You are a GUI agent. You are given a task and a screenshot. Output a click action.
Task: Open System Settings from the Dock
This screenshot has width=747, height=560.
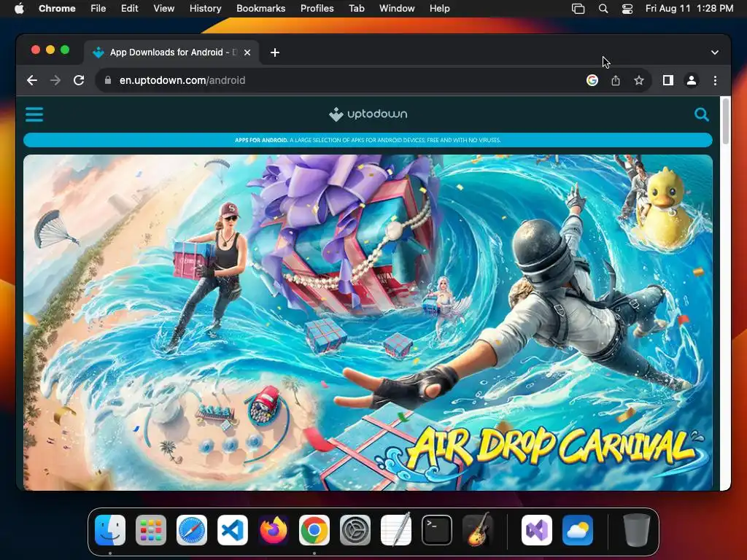point(355,530)
